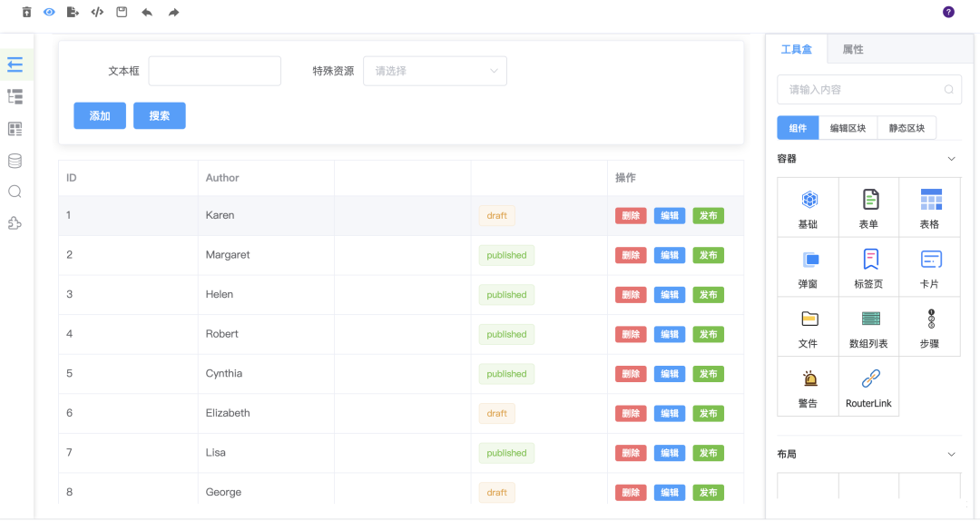Undo the last action

click(x=147, y=13)
